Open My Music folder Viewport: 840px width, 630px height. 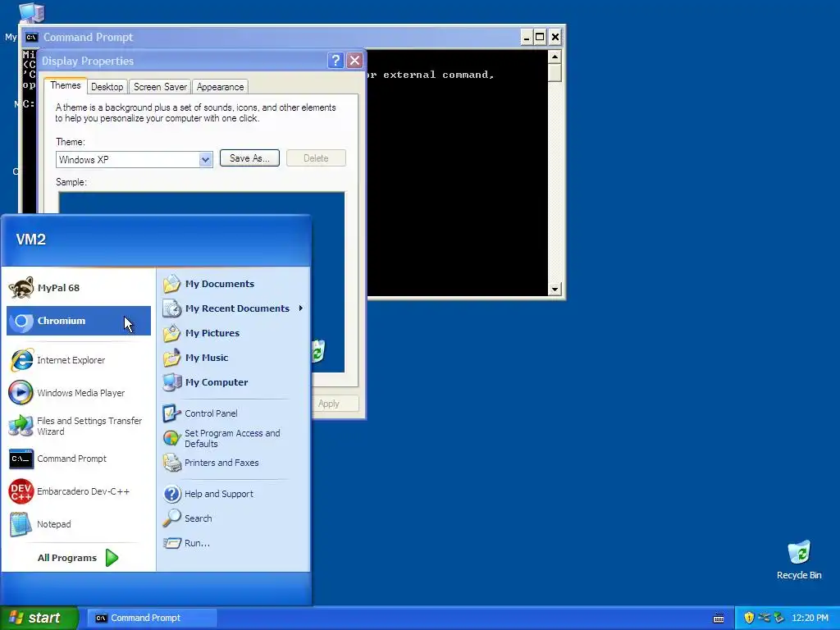[x=234, y=358]
